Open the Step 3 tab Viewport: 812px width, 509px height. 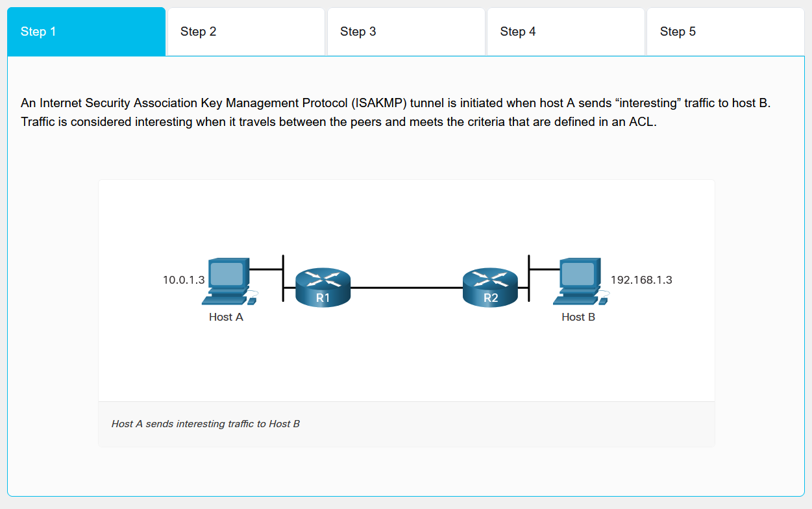[x=406, y=32]
